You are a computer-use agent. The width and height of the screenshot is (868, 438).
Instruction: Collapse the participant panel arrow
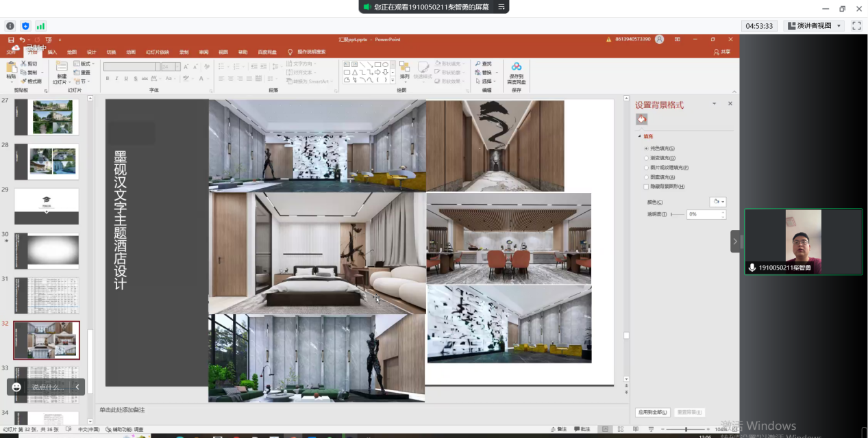point(735,242)
